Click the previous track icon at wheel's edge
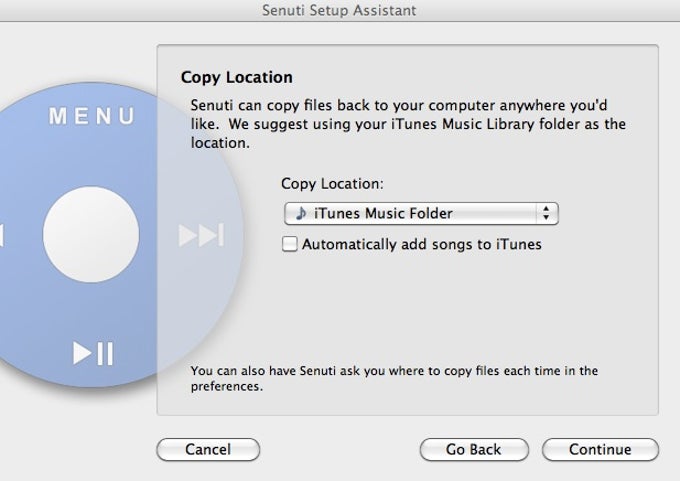This screenshot has width=680, height=481. (x=2, y=235)
